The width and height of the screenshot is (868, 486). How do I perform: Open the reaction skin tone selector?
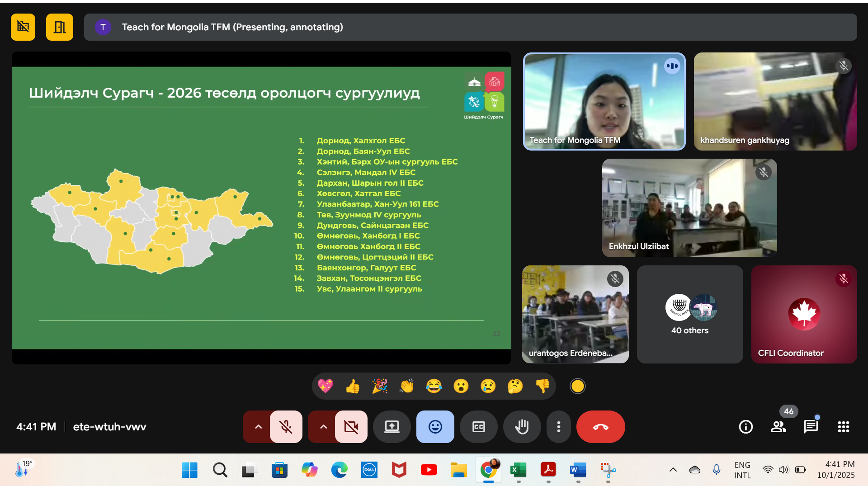(577, 386)
